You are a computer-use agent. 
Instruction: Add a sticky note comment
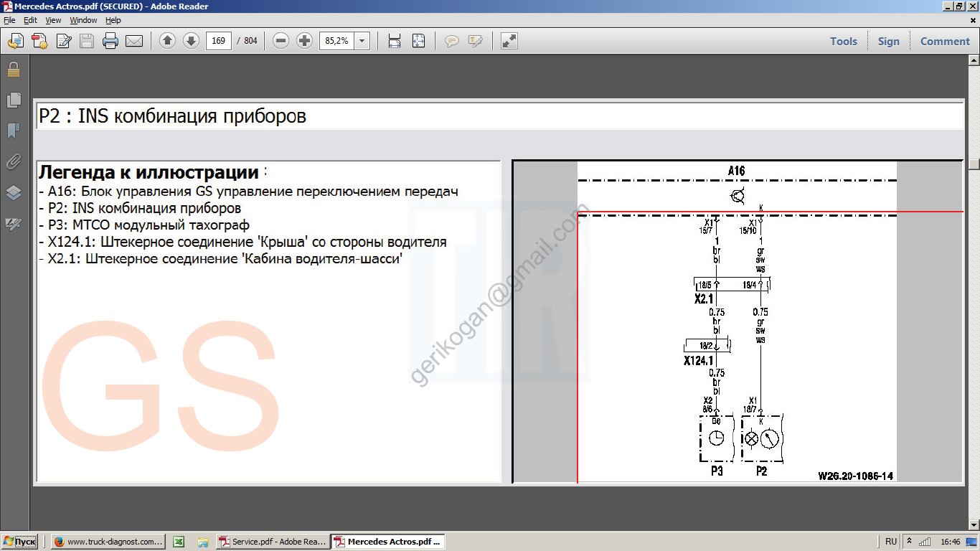(x=451, y=41)
